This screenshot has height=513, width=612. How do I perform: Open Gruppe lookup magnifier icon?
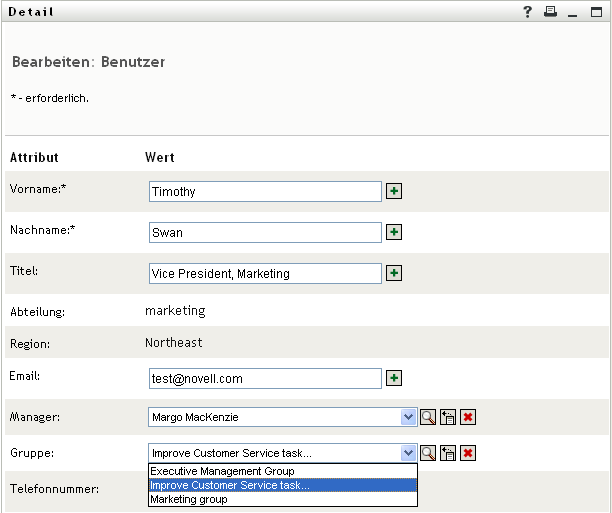pyautogui.click(x=428, y=453)
